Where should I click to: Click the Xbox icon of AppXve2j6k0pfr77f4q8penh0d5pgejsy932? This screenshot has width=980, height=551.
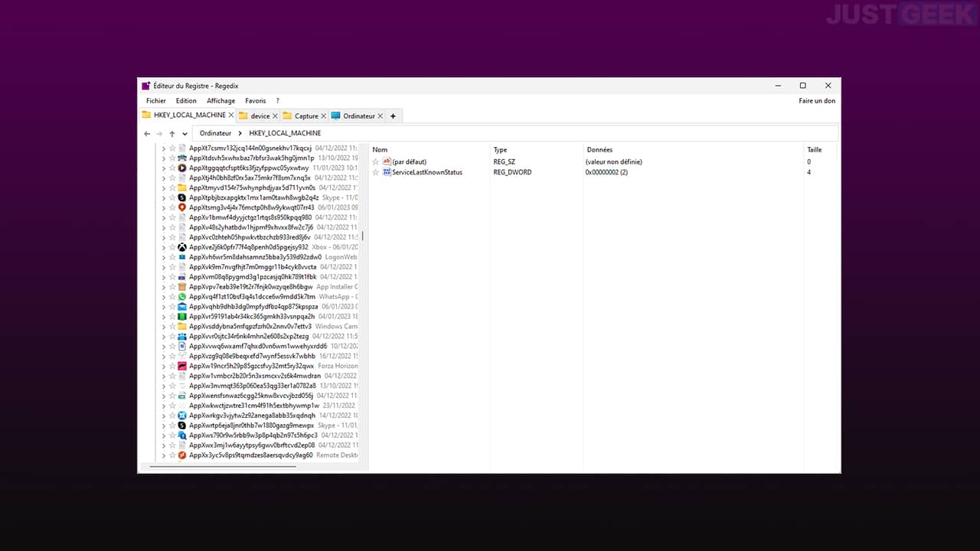(x=182, y=247)
